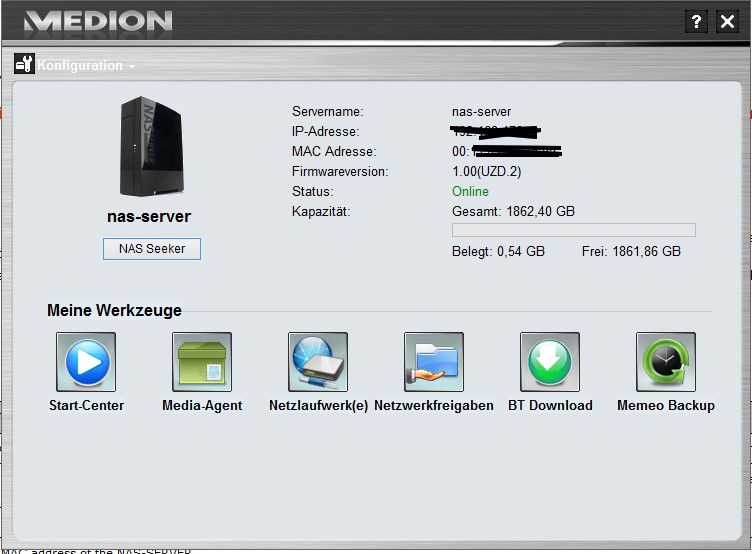752x554 pixels.
Task: Click the capacity usage bar
Action: (574, 230)
